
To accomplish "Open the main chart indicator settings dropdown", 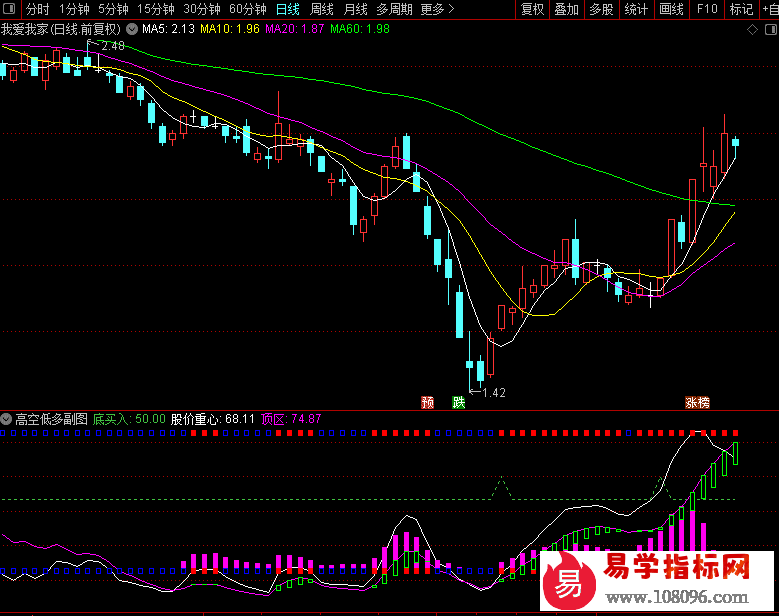I will pyautogui.click(x=132, y=29).
